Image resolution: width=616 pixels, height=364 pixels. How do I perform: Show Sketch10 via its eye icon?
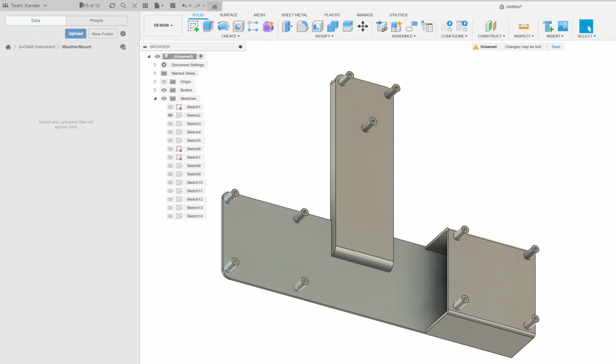[x=170, y=183]
